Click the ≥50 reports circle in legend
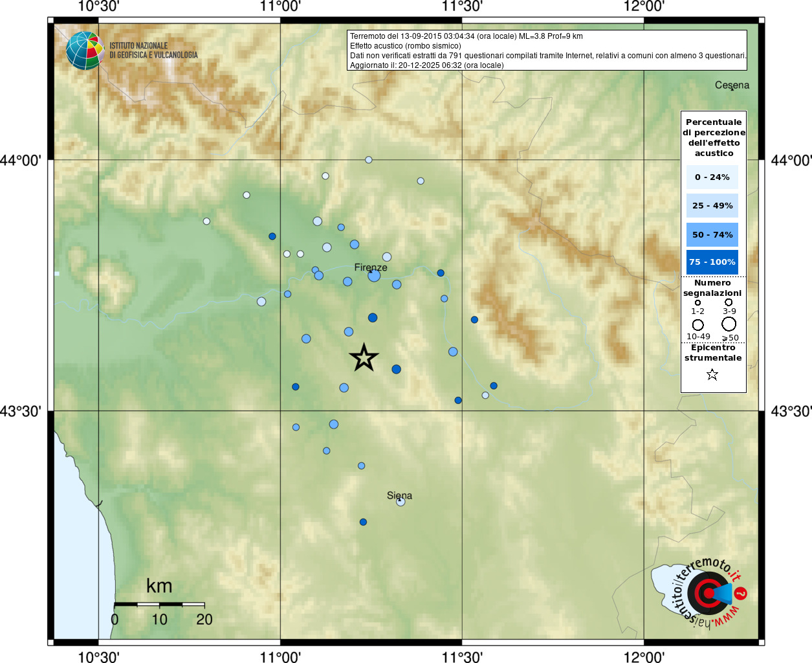Screen dimensions: 812x663 click(729, 324)
